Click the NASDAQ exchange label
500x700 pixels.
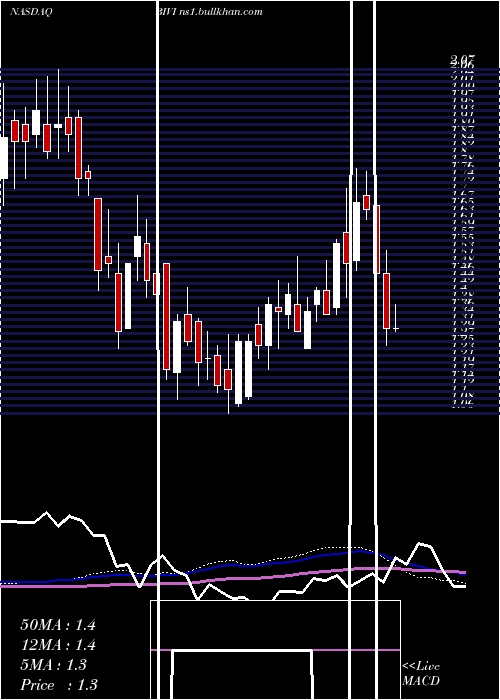point(31,12)
